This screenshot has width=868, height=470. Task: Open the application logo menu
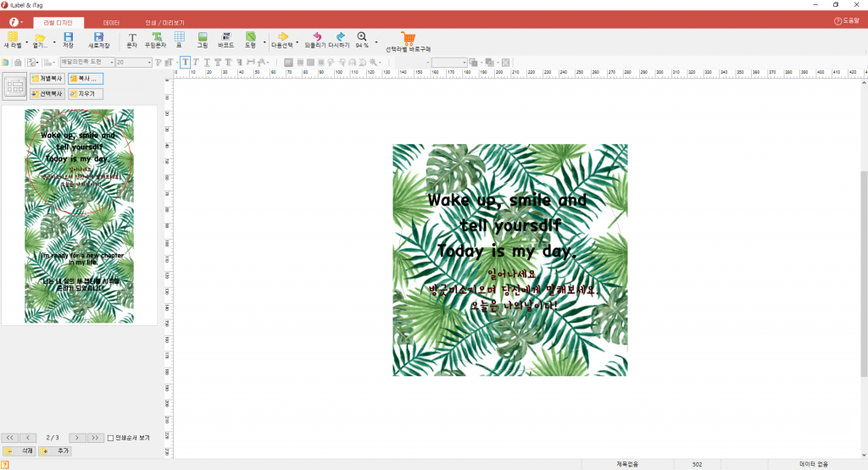(14, 22)
